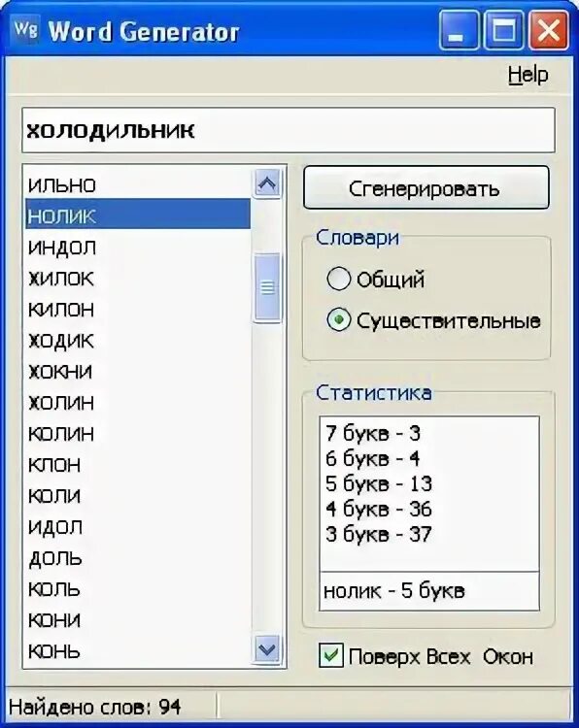This screenshot has width=579, height=728.
Task: Select the word КИЛОН in the list
Action: [138, 310]
